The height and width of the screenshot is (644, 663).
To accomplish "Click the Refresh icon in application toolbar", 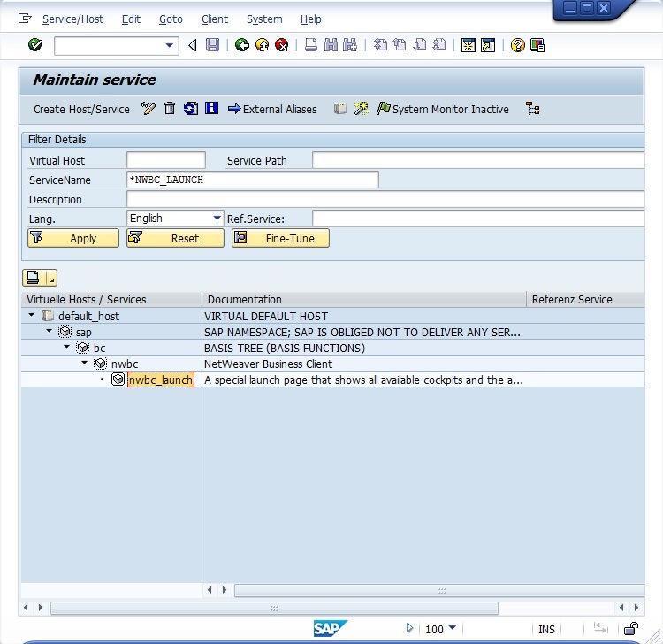I will (x=191, y=109).
